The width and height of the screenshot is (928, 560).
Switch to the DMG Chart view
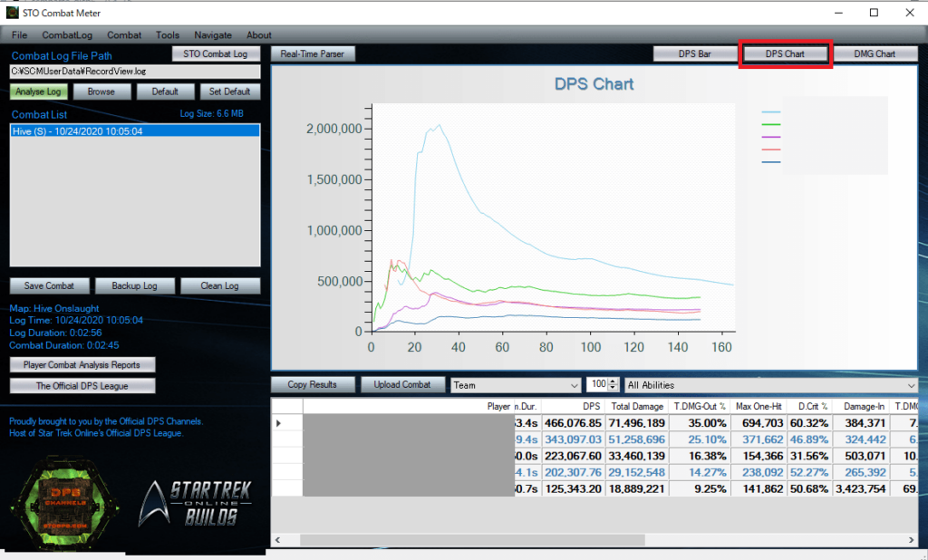coord(874,53)
